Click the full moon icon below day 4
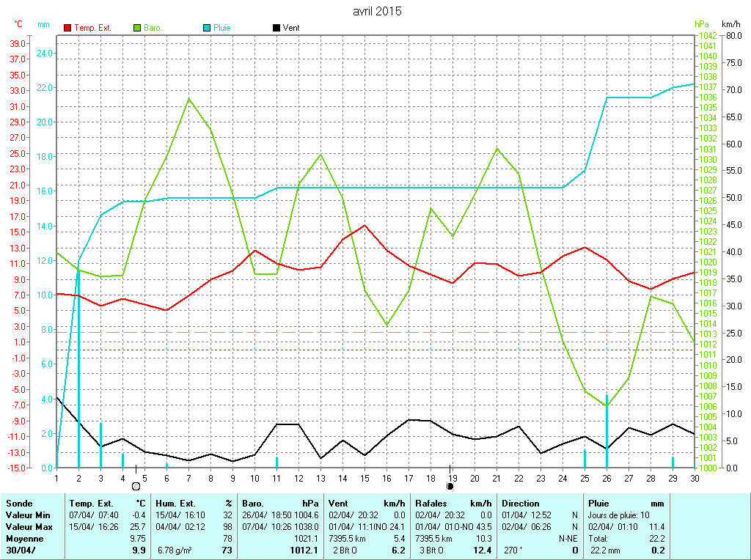751x560 pixels. coord(136,486)
